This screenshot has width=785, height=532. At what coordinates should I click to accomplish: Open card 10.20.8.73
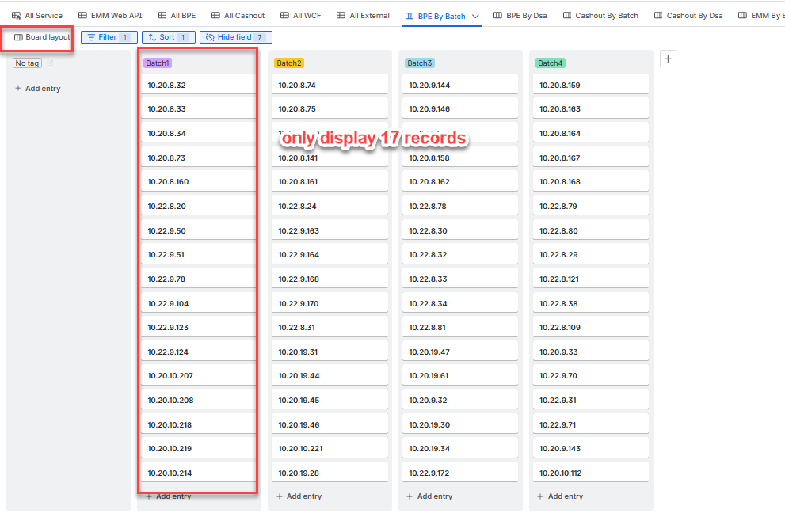199,158
